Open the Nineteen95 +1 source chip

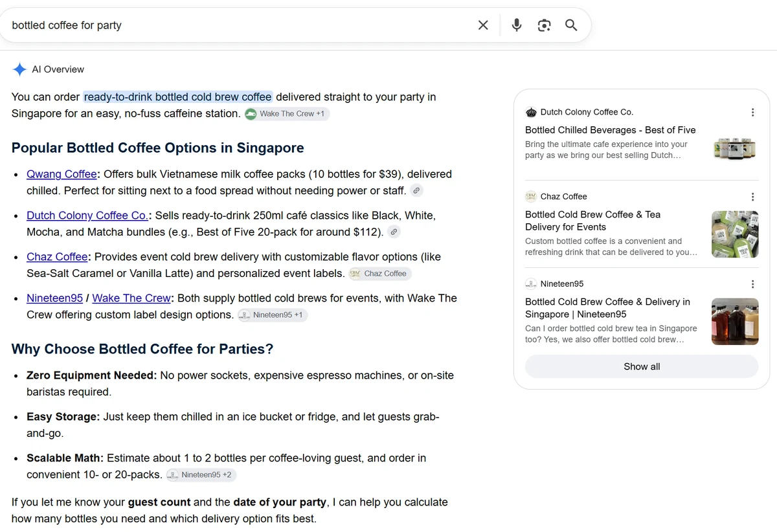click(273, 315)
